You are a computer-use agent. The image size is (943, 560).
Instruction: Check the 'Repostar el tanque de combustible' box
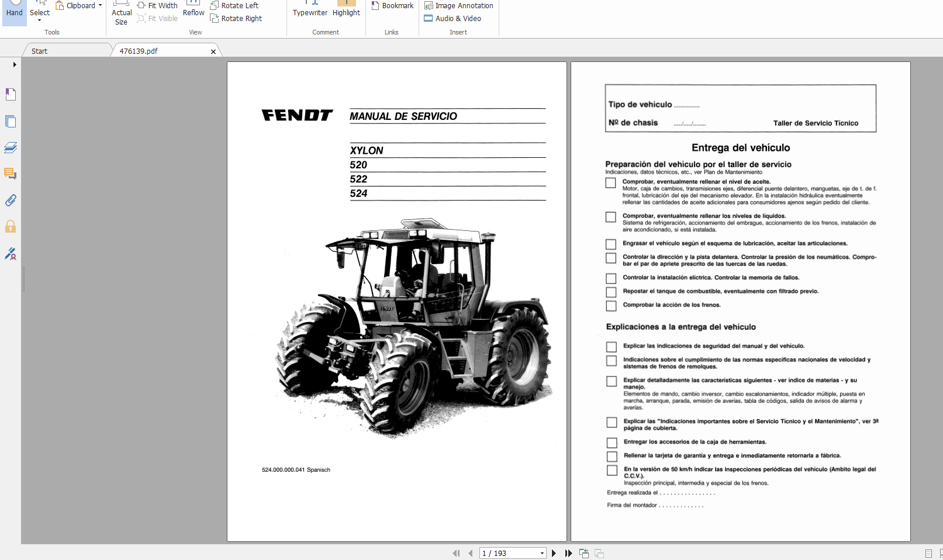[x=610, y=292]
